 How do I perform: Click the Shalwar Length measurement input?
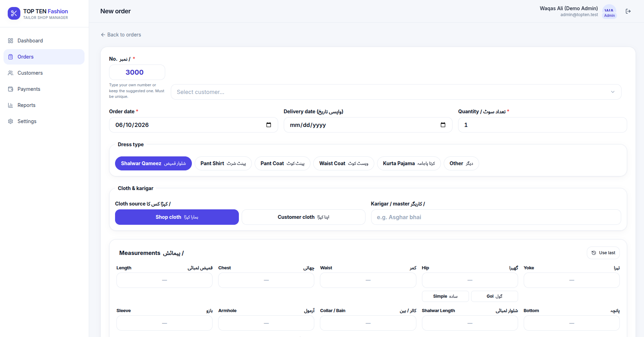point(470,323)
